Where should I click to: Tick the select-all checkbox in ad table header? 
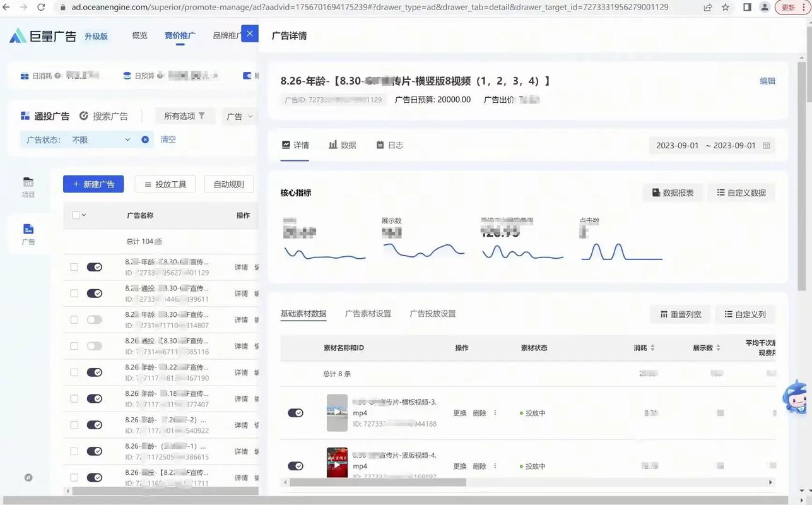[76, 215]
